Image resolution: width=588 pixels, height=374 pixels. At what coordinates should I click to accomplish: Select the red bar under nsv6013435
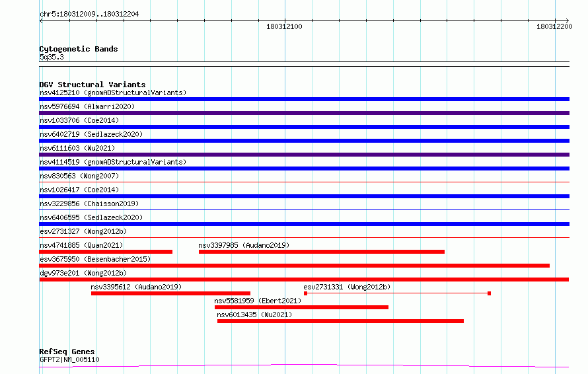coord(340,321)
